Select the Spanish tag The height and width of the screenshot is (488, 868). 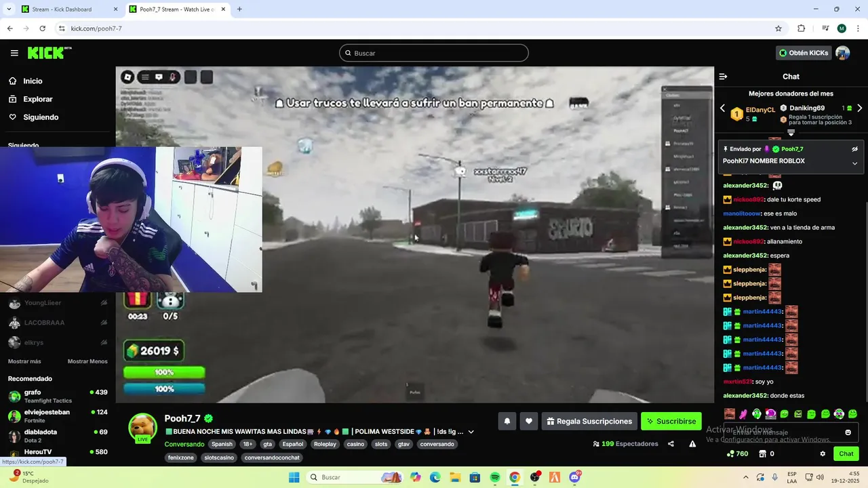pyautogui.click(x=222, y=444)
